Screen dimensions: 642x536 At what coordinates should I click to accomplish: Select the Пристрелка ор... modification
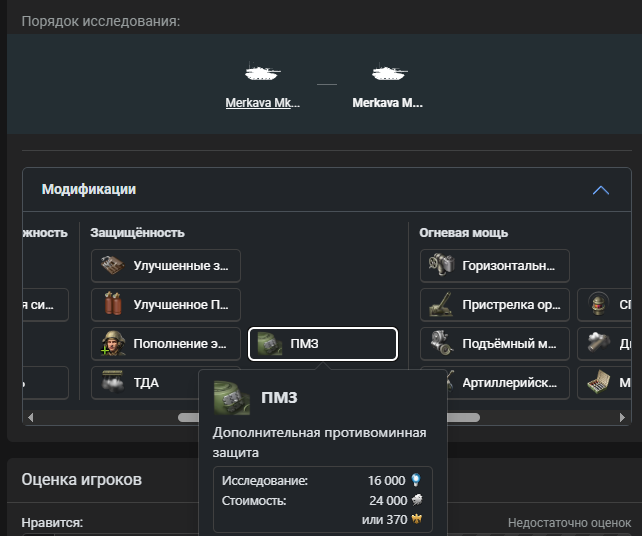[x=495, y=305]
